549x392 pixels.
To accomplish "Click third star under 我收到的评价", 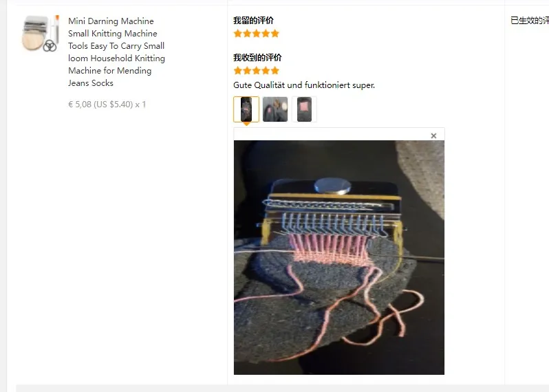I will click(257, 71).
